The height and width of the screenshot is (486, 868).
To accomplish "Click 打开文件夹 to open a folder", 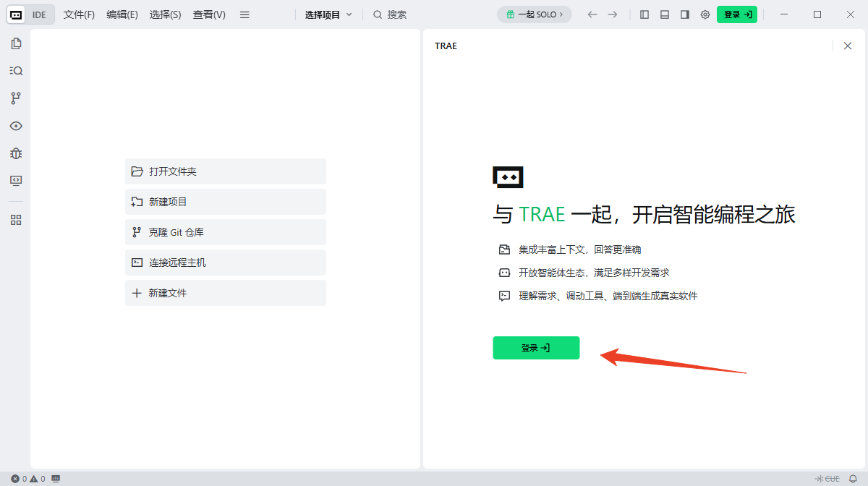I will (x=225, y=171).
